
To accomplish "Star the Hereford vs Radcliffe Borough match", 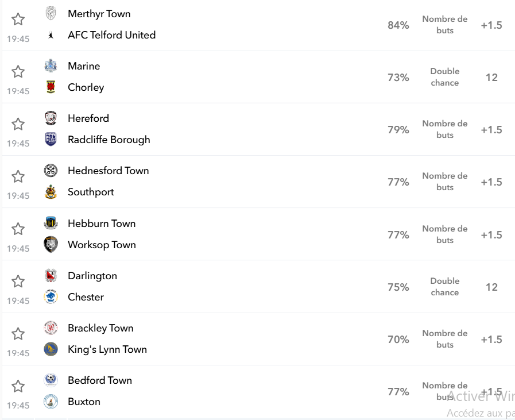I will click(18, 124).
